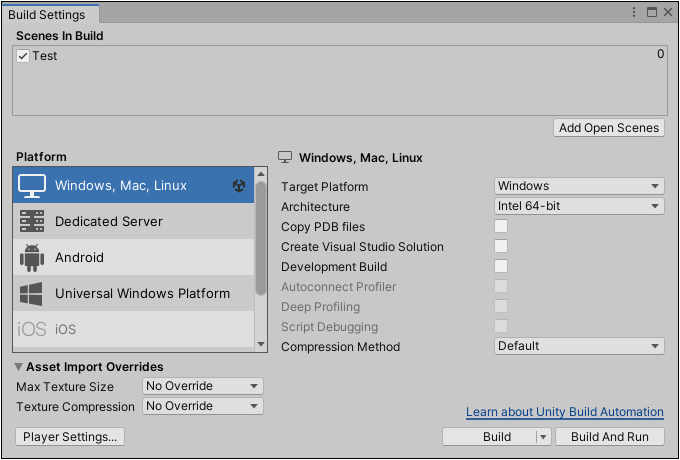Image resolution: width=680 pixels, height=460 pixels.
Task: Click Add Open Scenes button
Action: [608, 128]
